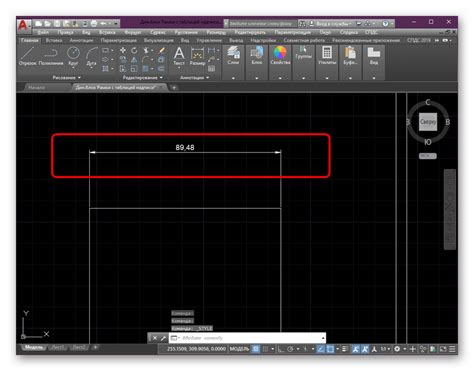Switch to the Аннотации ribbon tab
The width and height of the screenshot is (474, 371).
click(x=81, y=40)
